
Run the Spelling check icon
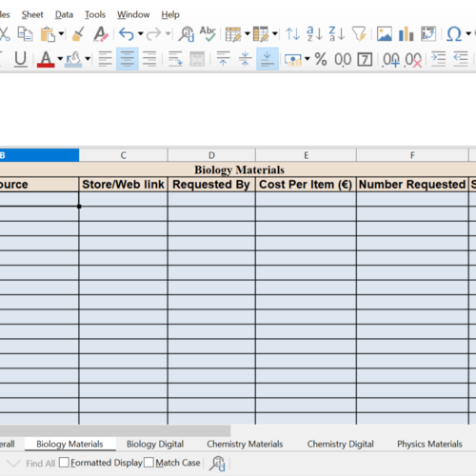click(208, 33)
